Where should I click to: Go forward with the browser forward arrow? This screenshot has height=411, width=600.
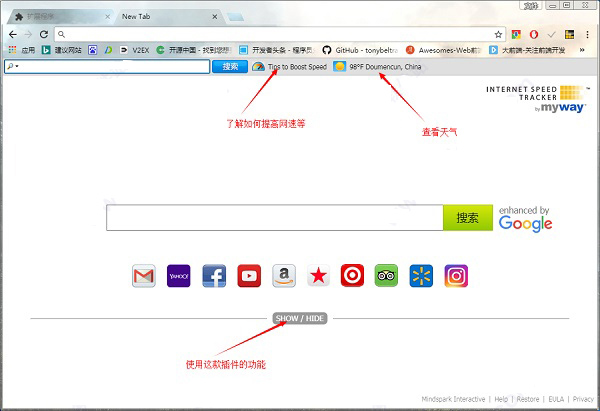28,34
